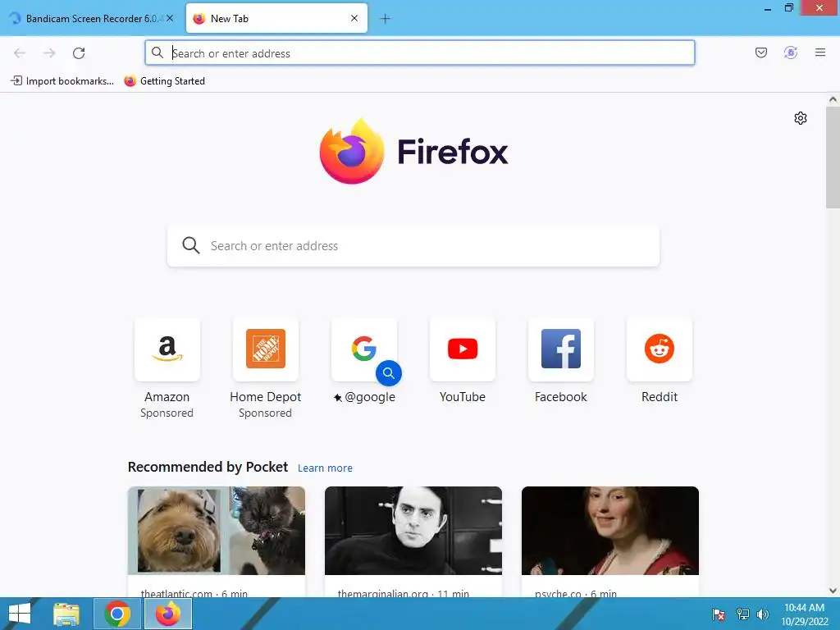Open Import bookmarks... in bookmarks bar
Viewport: 840px width, 630px height.
(x=62, y=81)
